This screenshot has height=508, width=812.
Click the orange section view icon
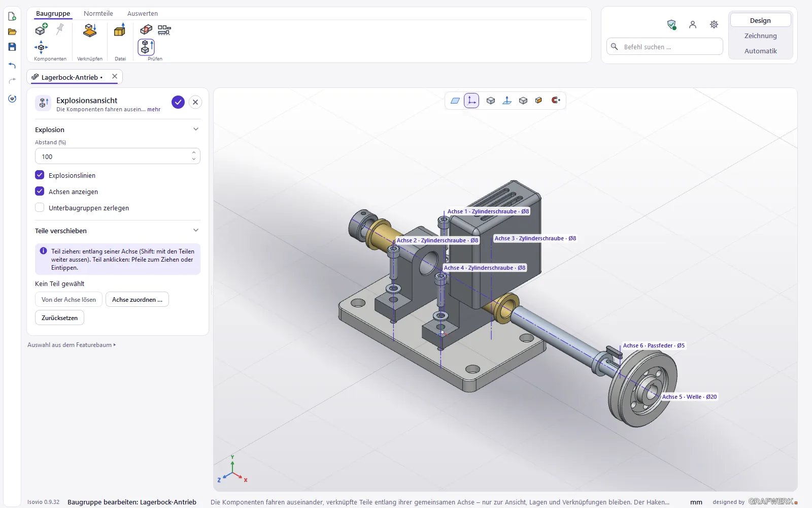pos(539,101)
